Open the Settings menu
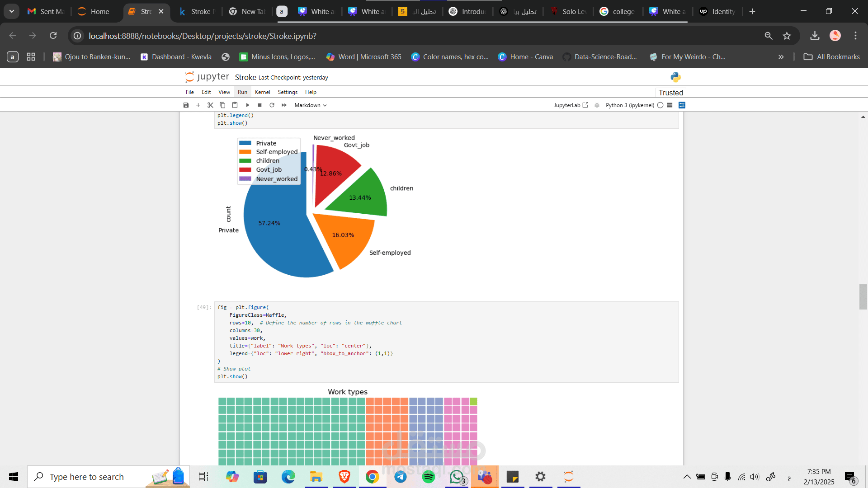Screen dimensions: 868x488 [x=288, y=92]
